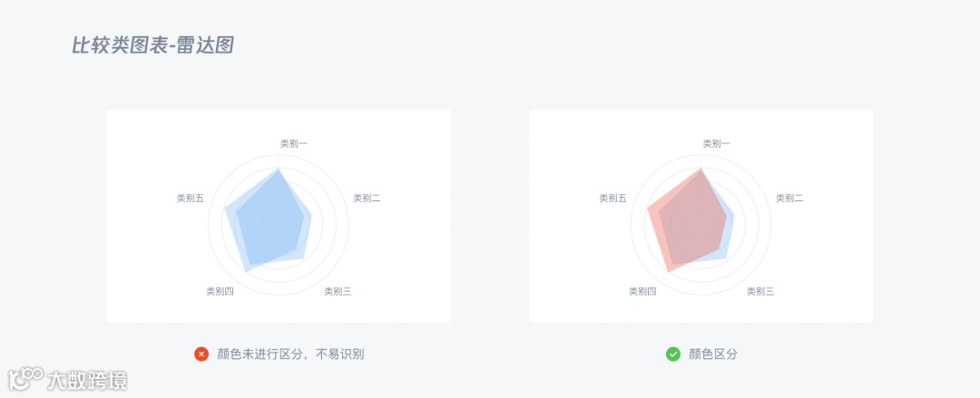Select 类别五 label on left radar chart
The height and width of the screenshot is (398, 980).
tap(191, 198)
